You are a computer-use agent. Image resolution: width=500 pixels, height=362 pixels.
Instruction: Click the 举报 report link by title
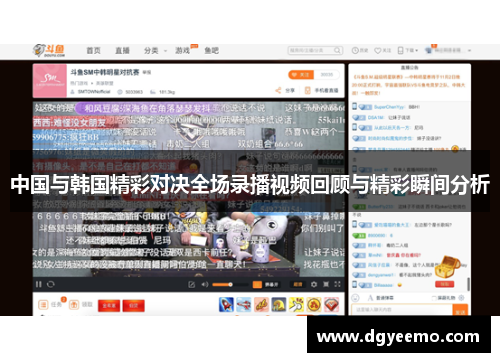(x=147, y=72)
